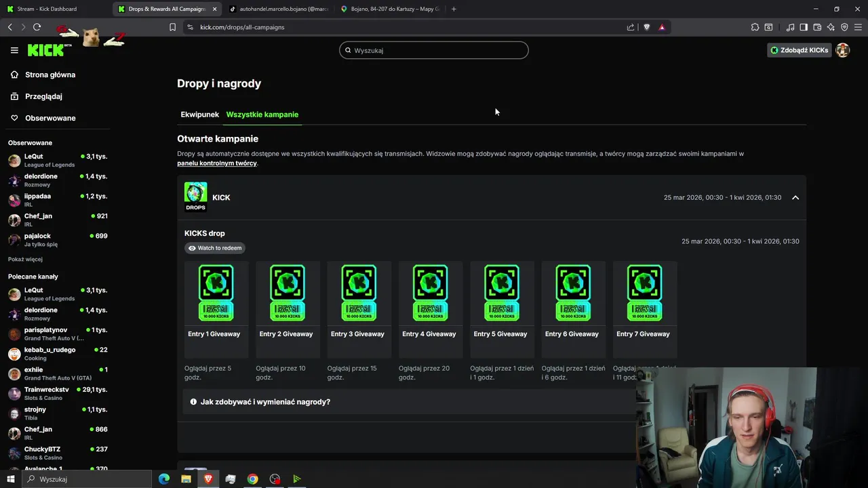The width and height of the screenshot is (868, 488).
Task: Open OBS Studio from the taskbar
Action: tap(275, 479)
